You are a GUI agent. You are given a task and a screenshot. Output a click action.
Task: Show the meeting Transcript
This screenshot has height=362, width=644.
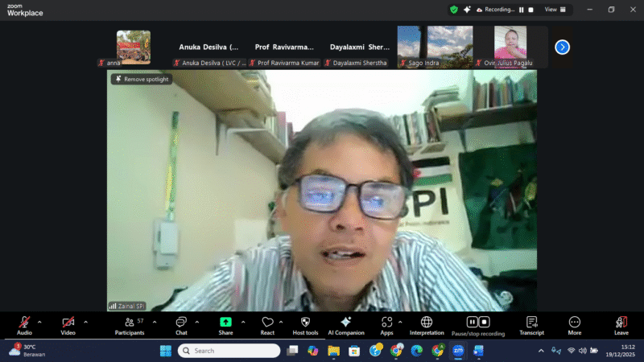tap(531, 323)
